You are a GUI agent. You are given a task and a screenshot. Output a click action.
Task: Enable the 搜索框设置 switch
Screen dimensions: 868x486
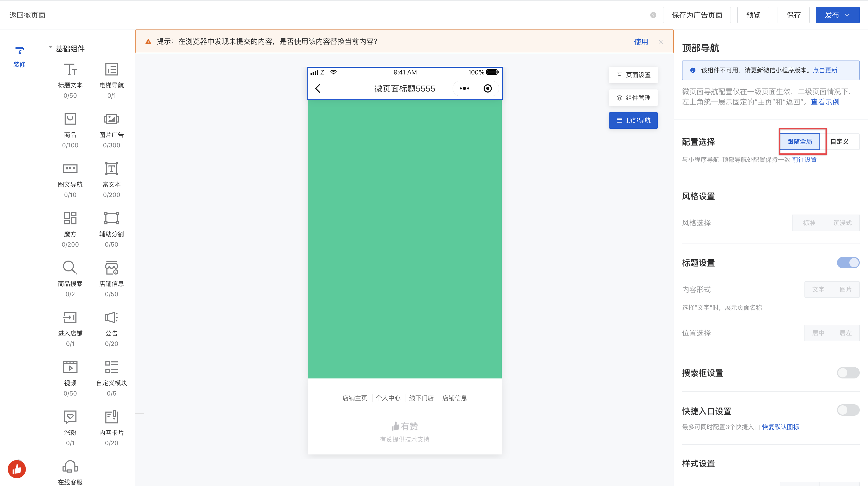point(848,373)
